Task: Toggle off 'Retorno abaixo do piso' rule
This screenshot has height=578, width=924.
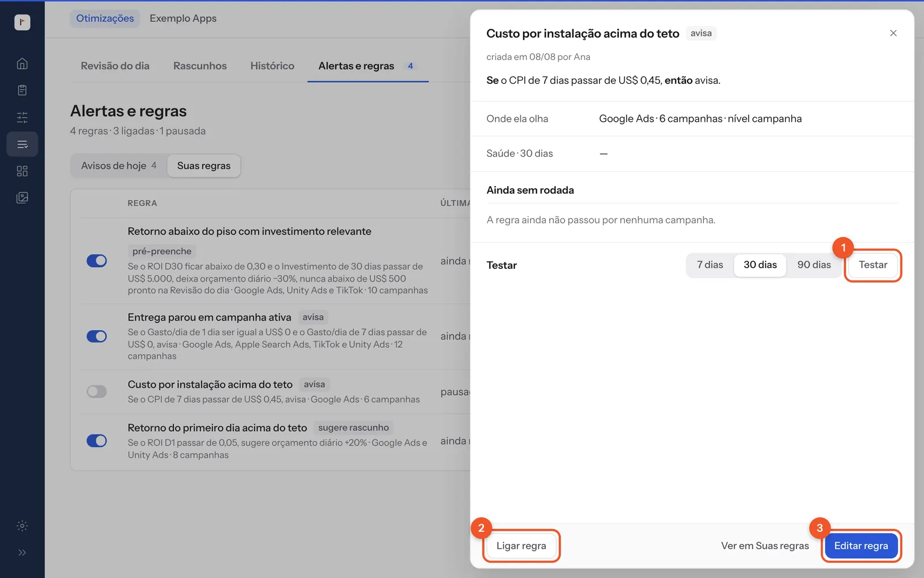Action: tap(96, 261)
